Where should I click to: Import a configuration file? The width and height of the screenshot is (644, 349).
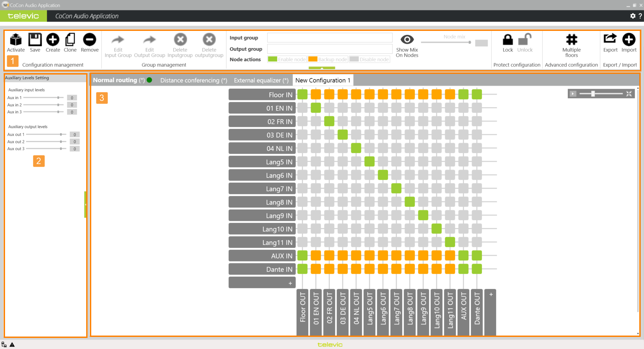[x=629, y=40]
